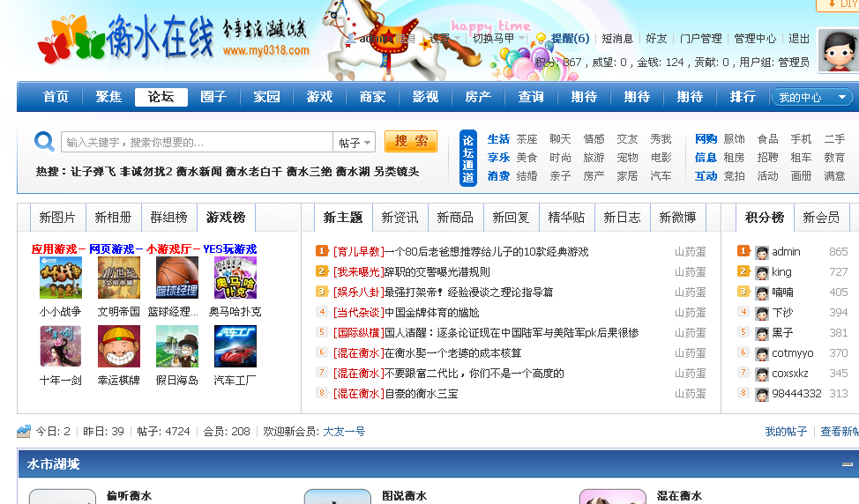Click the lightbulb reminder icon
Screen dimensions: 859x504
[x=541, y=38]
